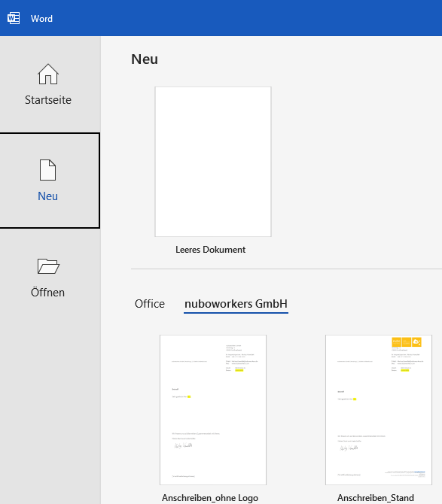Image resolution: width=442 pixels, height=504 pixels.
Task: Switch to the Office templates tab
Action: tap(150, 304)
